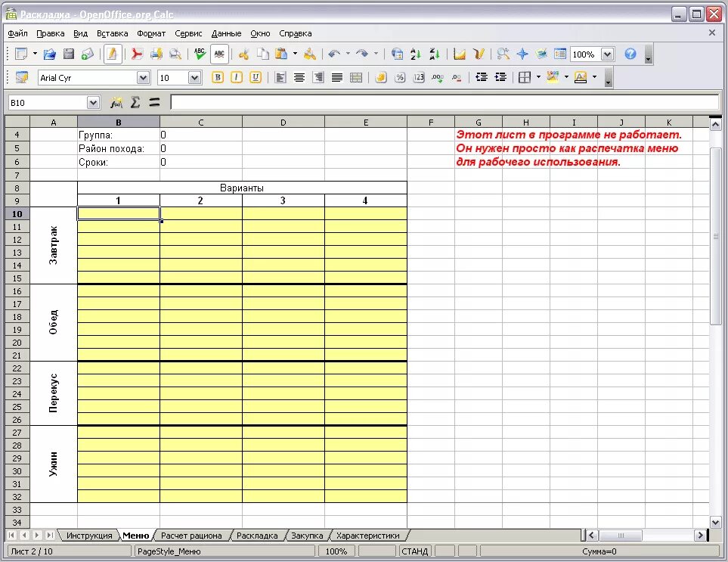
Task: Run the Spellcheck icon
Action: pyautogui.click(x=200, y=54)
